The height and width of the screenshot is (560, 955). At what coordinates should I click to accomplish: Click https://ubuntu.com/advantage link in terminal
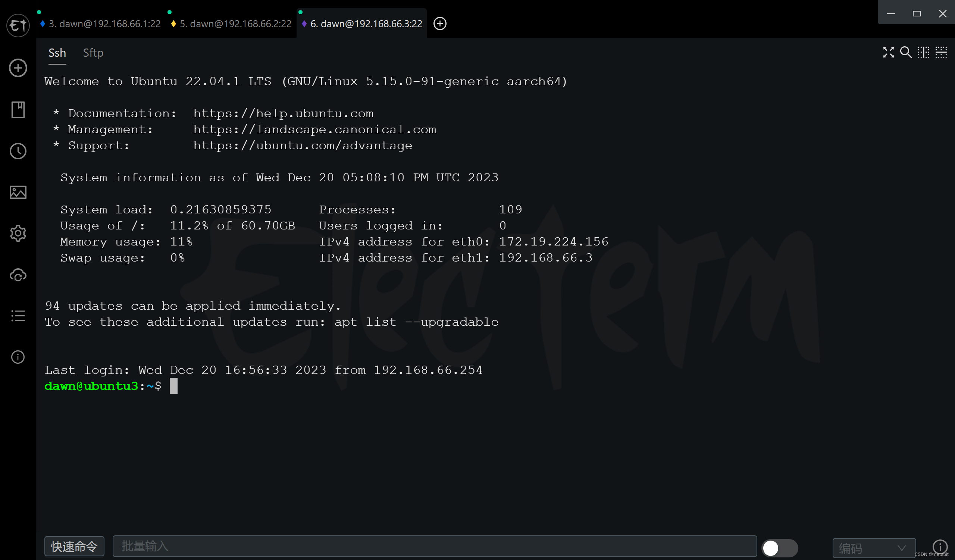pos(303,146)
